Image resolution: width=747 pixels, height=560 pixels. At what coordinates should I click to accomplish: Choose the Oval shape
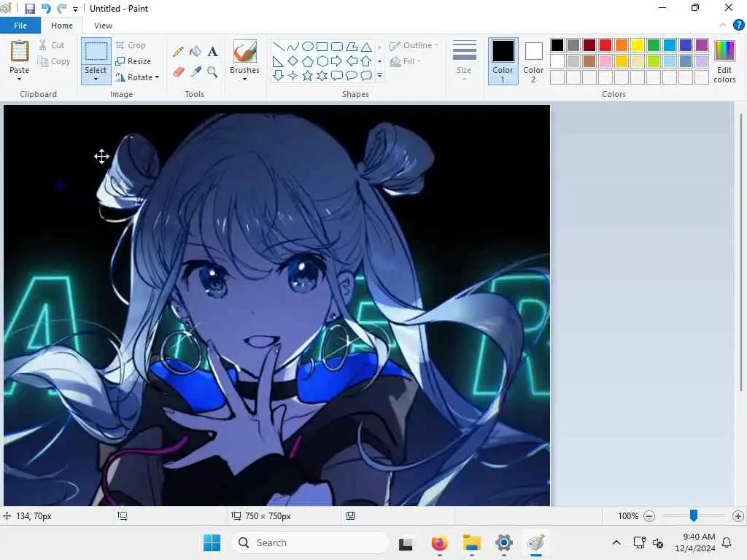coord(308,46)
